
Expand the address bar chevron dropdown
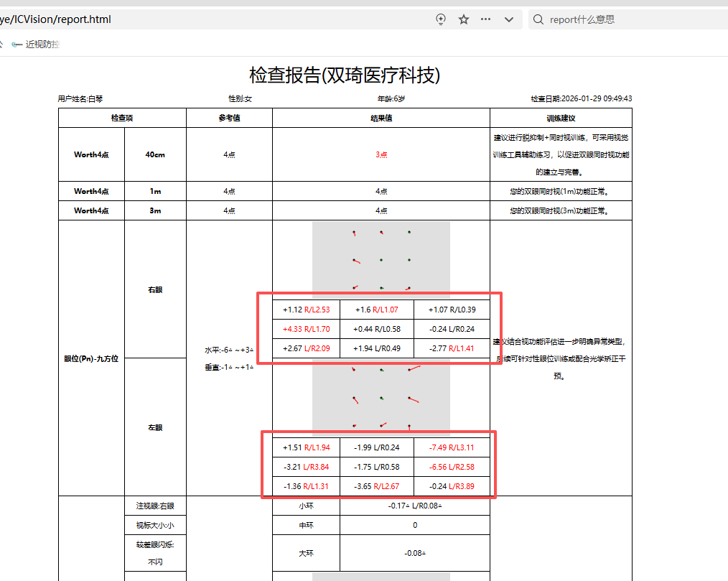pyautogui.click(x=509, y=19)
